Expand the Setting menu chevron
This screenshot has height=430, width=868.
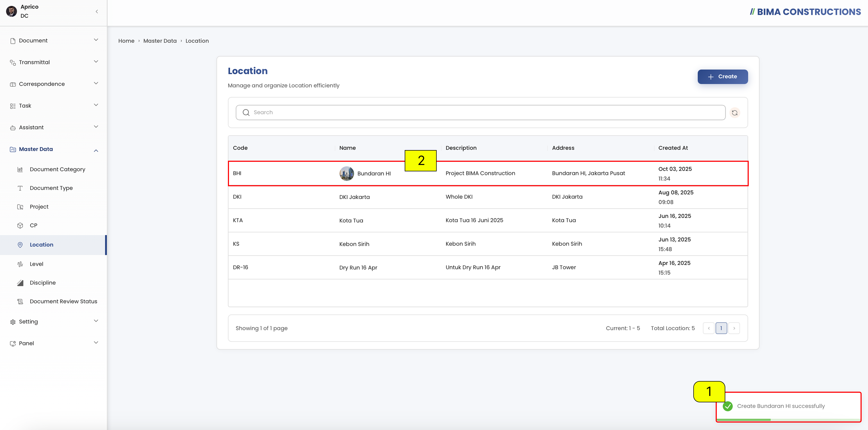pyautogui.click(x=96, y=321)
